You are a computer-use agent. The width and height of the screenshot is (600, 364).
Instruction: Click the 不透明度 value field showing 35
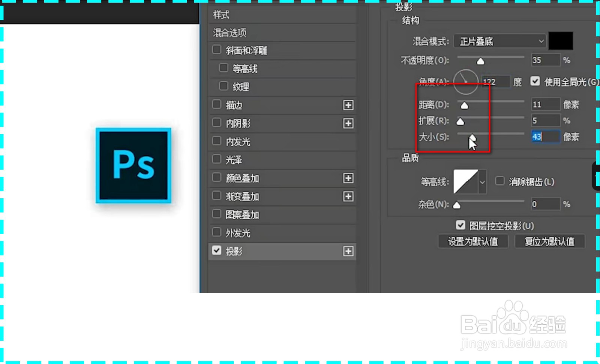pos(546,60)
